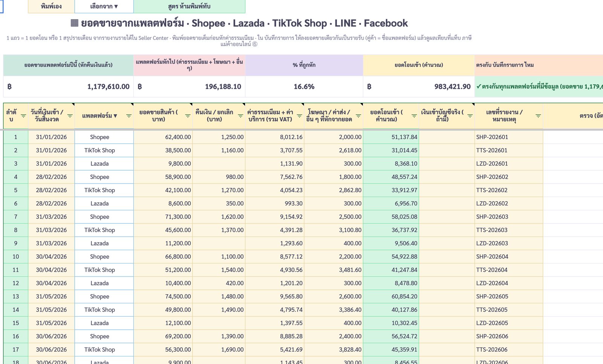The height and width of the screenshot is (364, 603).
Task: Select the ads value 3,481.60
Action: 334,270
